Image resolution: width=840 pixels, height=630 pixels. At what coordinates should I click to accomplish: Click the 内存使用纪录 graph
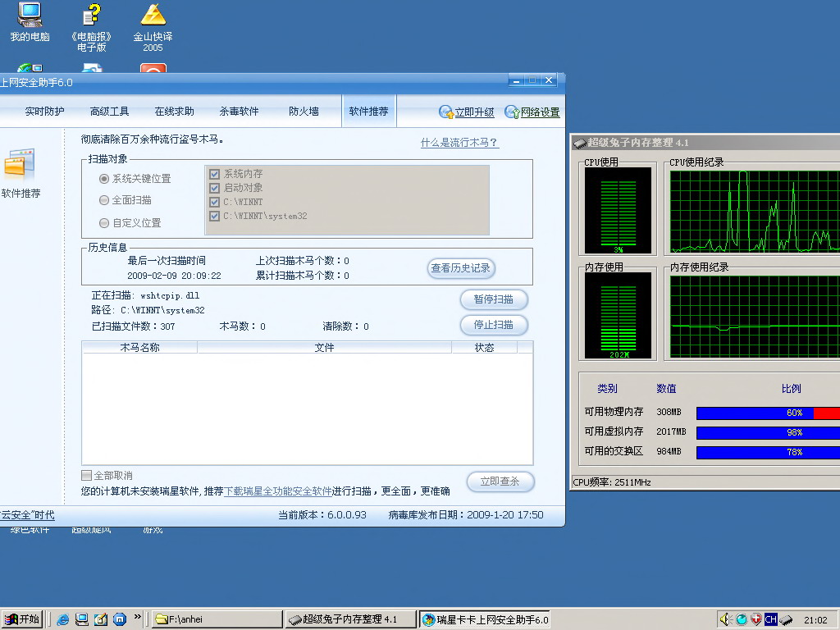(x=755, y=316)
